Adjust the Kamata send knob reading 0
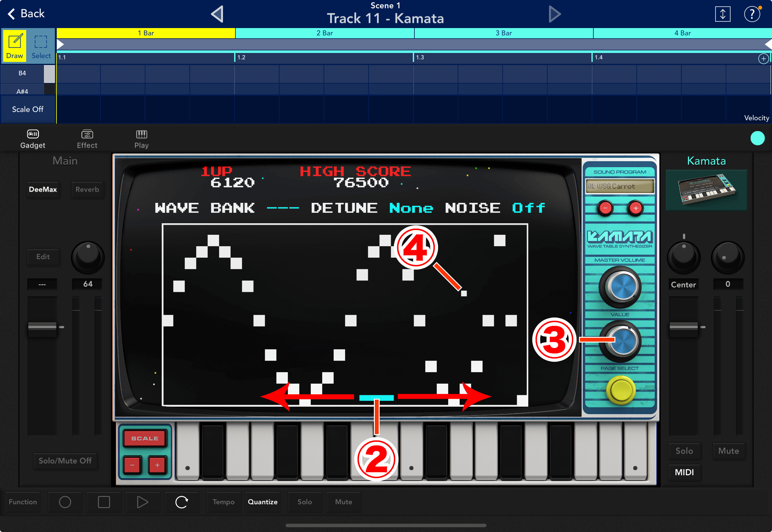 click(x=728, y=257)
